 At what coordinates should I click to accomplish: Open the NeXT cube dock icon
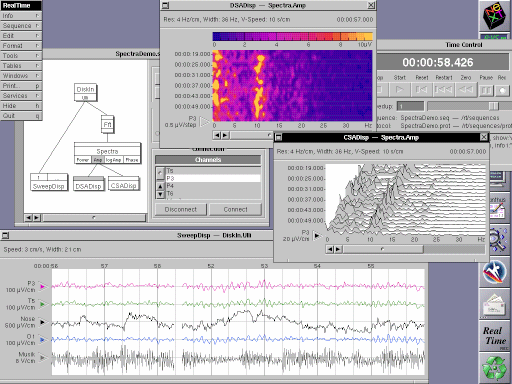(495, 15)
